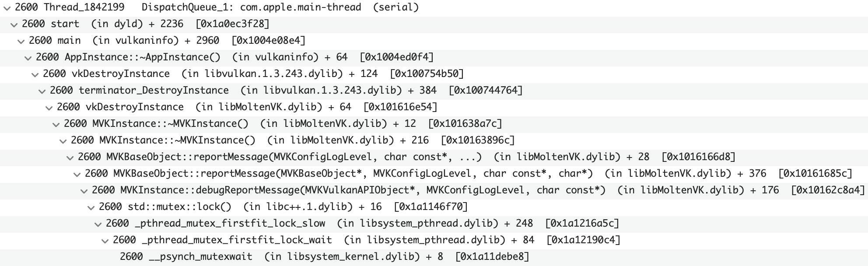Collapse the start (in dyld) stack frame
Image resolution: width=868 pixels, height=266 pixels.
point(14,24)
